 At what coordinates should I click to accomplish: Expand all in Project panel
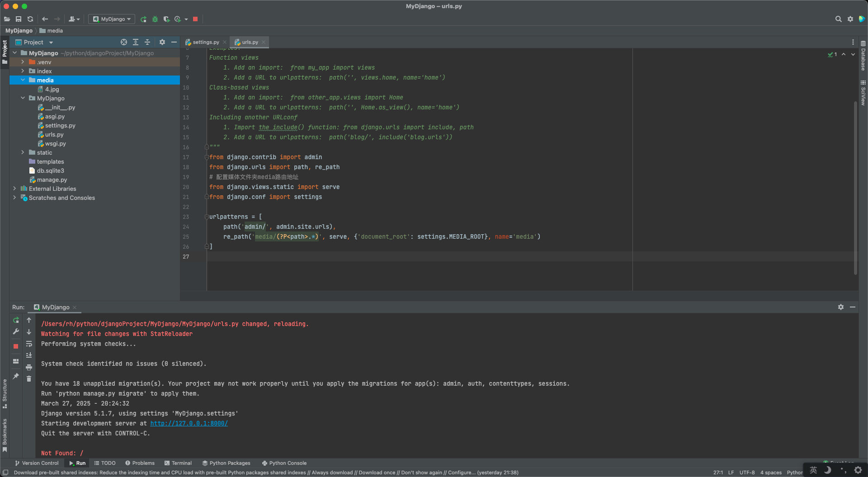click(136, 42)
